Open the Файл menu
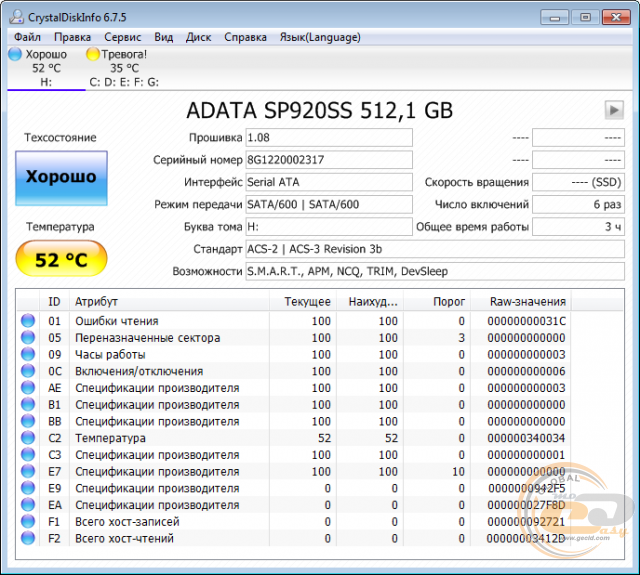The image size is (640, 575). (27, 37)
